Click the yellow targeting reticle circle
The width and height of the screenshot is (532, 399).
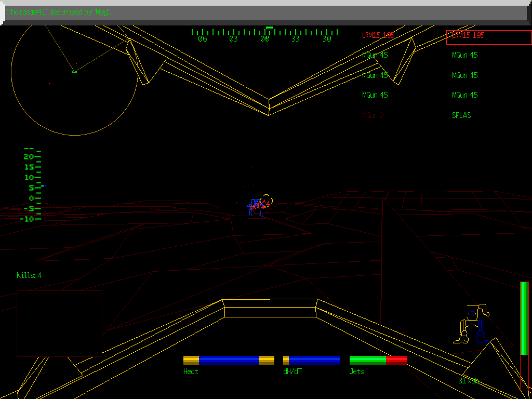pos(266,201)
